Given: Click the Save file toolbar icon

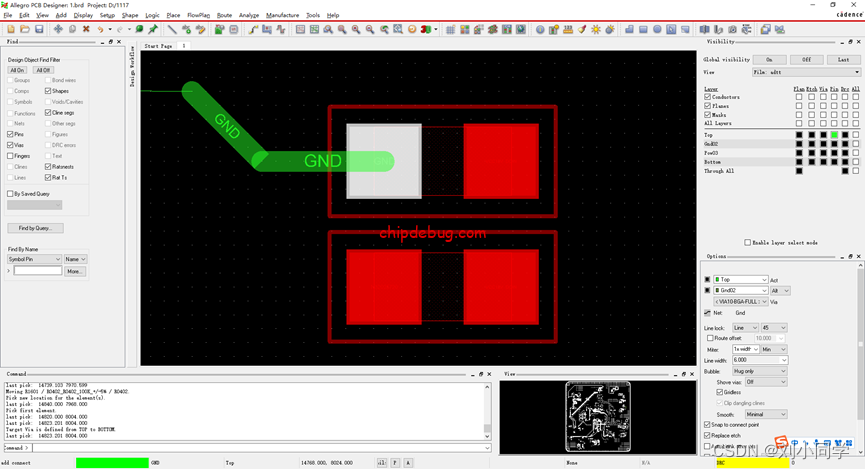Looking at the screenshot, I should (39, 29).
